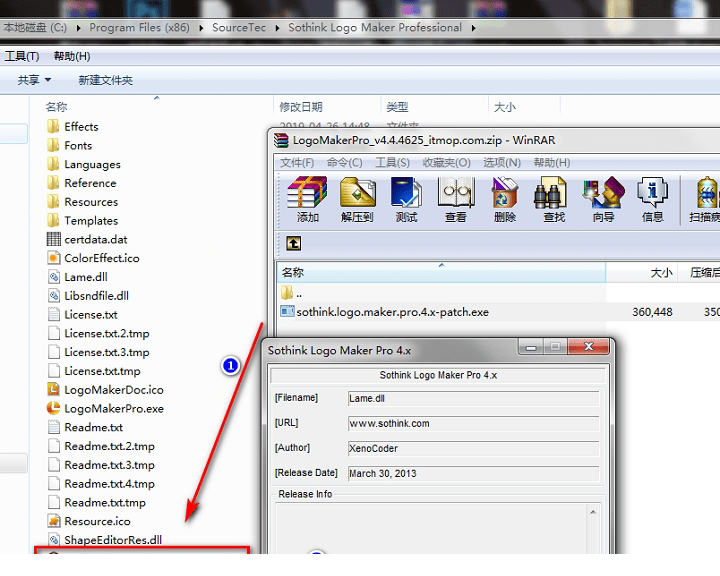Expand arrow after SourceTec breadcrumb
720x576 pixels.
[277, 28]
